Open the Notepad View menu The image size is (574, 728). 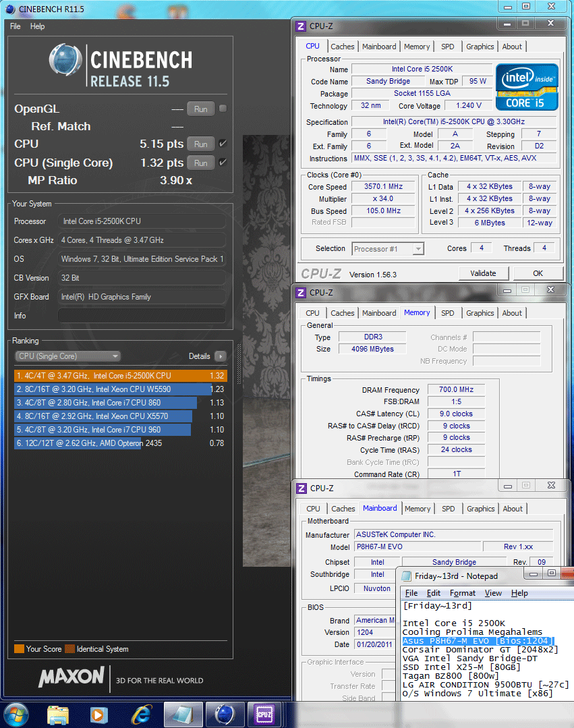(493, 593)
